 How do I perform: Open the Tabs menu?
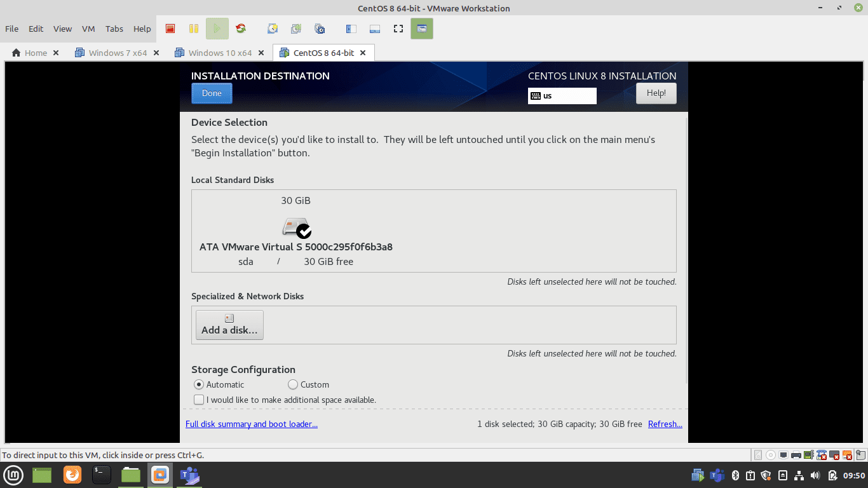click(x=114, y=29)
